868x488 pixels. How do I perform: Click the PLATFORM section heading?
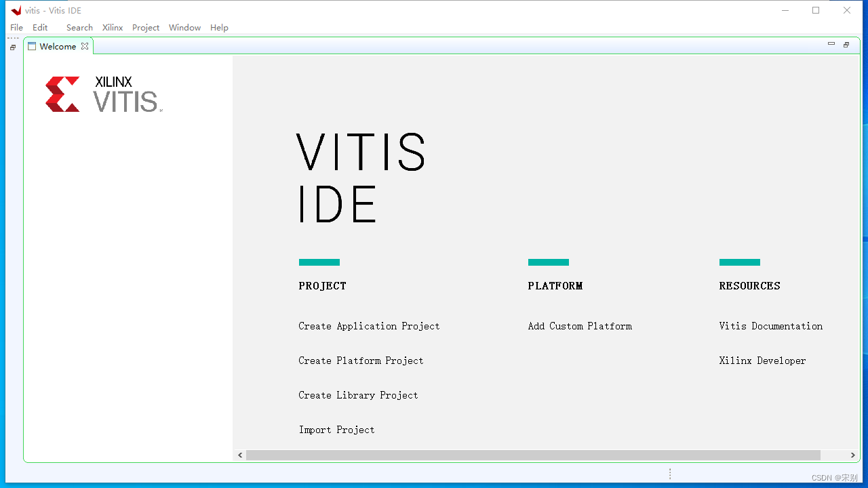555,286
